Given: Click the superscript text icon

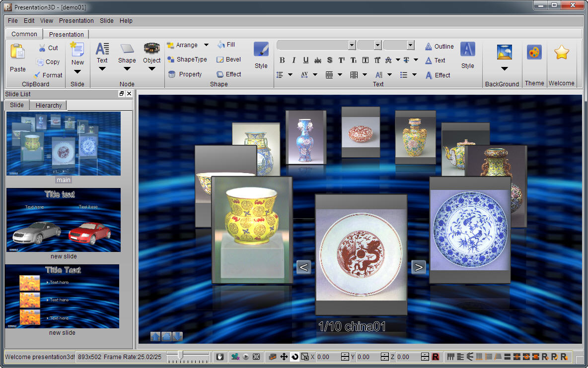Looking at the screenshot, I should point(341,60).
